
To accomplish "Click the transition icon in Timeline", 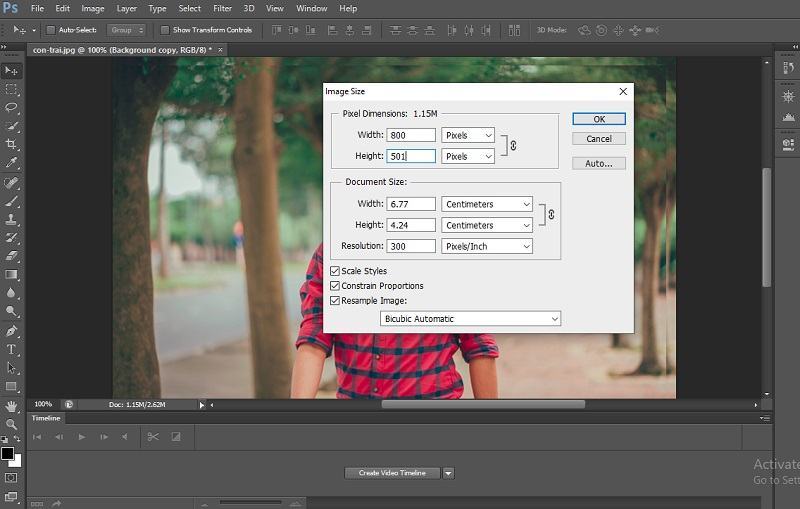I will (x=176, y=437).
